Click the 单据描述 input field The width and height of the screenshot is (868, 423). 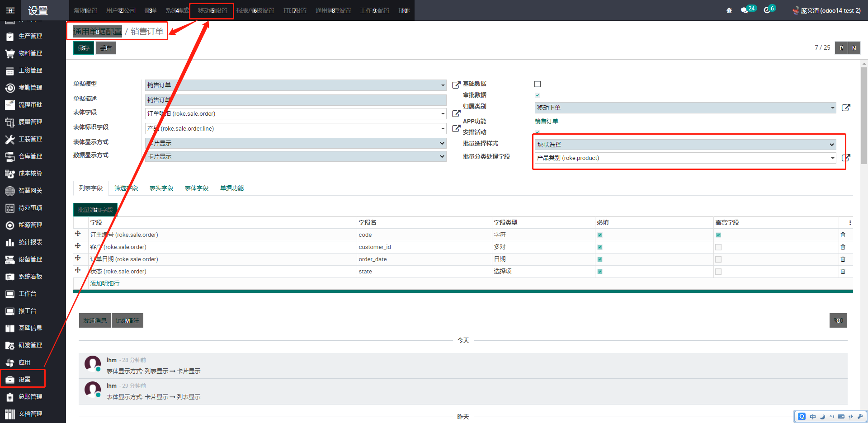pyautogui.click(x=296, y=100)
